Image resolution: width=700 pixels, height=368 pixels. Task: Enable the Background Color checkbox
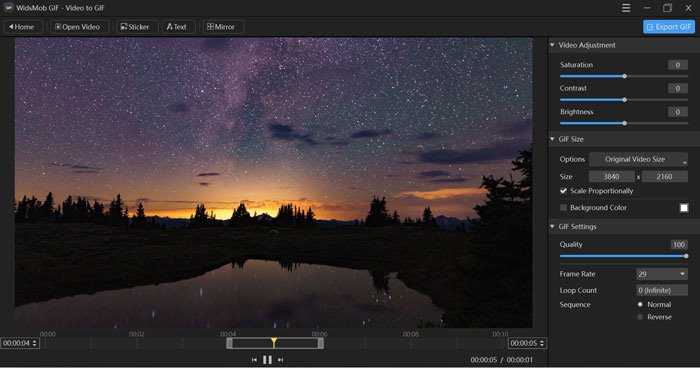coord(563,208)
